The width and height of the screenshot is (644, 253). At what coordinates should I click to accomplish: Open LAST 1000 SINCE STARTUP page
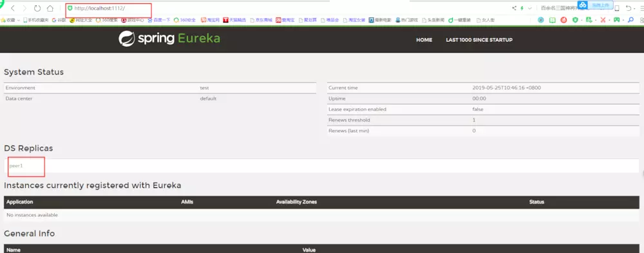[479, 40]
